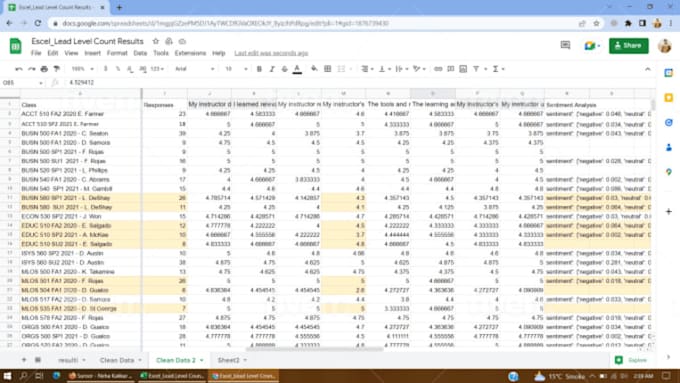
Task: Switch to the Clean Data sheet tab
Action: (x=121, y=360)
